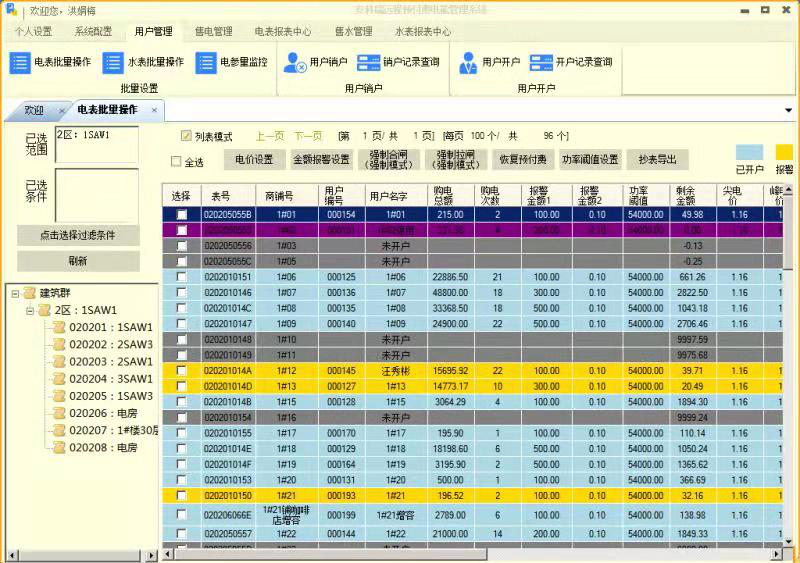Viewport: 800px width, 563px height.
Task: Click the application logo icon in title bar
Action: [x=10, y=9]
